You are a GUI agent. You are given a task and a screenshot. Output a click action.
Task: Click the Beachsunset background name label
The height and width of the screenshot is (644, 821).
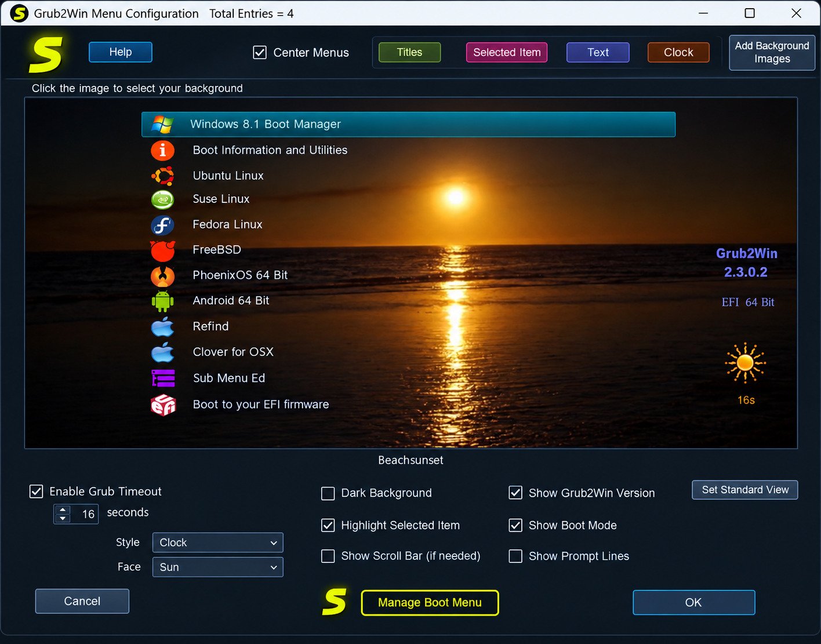pos(410,460)
